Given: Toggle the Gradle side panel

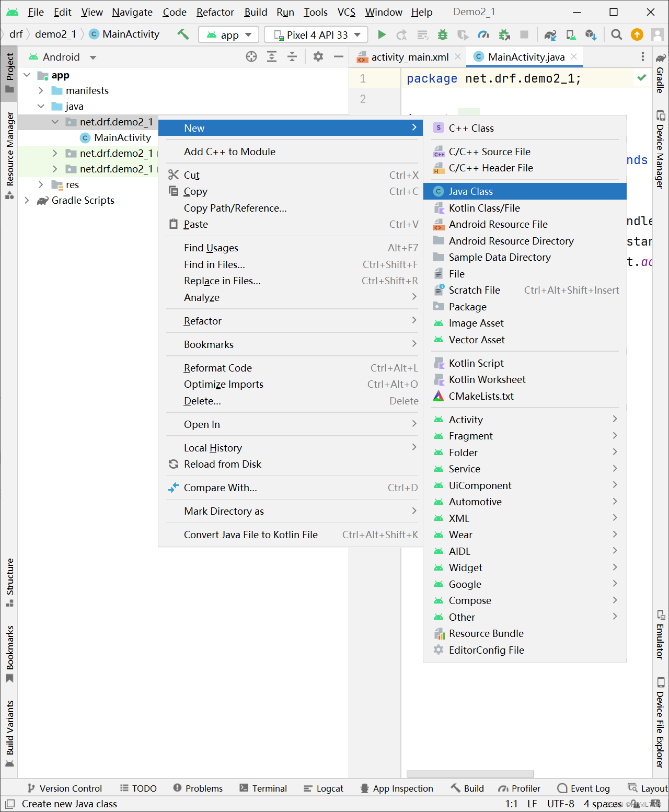Looking at the screenshot, I should coord(661,73).
